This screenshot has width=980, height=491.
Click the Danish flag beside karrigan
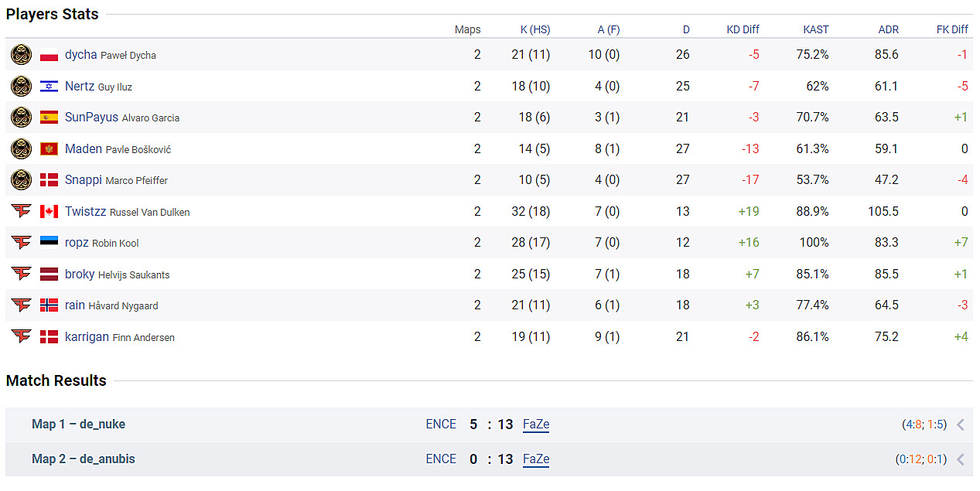click(x=49, y=336)
